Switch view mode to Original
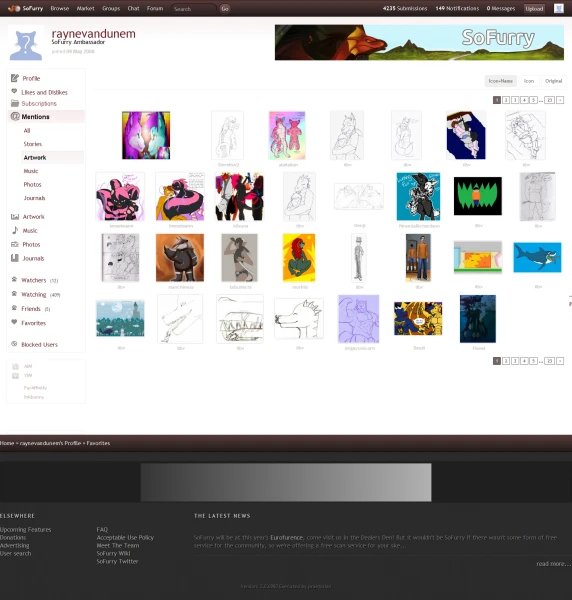Image resolution: width=572 pixels, height=600 pixels. click(x=553, y=81)
